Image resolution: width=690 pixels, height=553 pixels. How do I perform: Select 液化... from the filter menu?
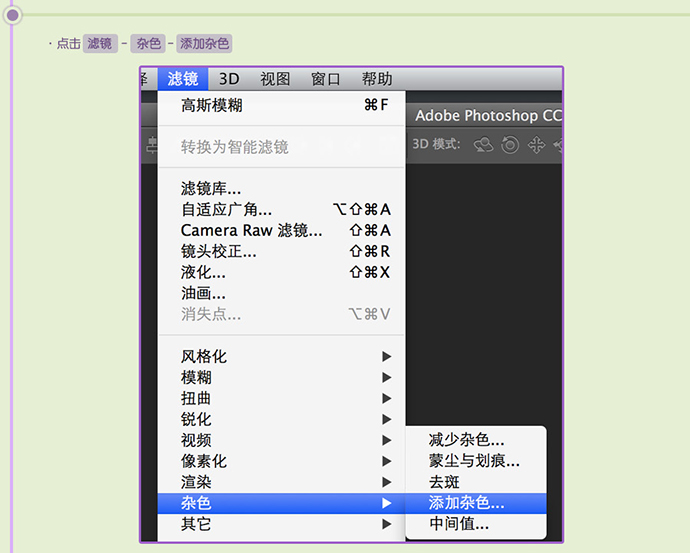[x=203, y=272]
